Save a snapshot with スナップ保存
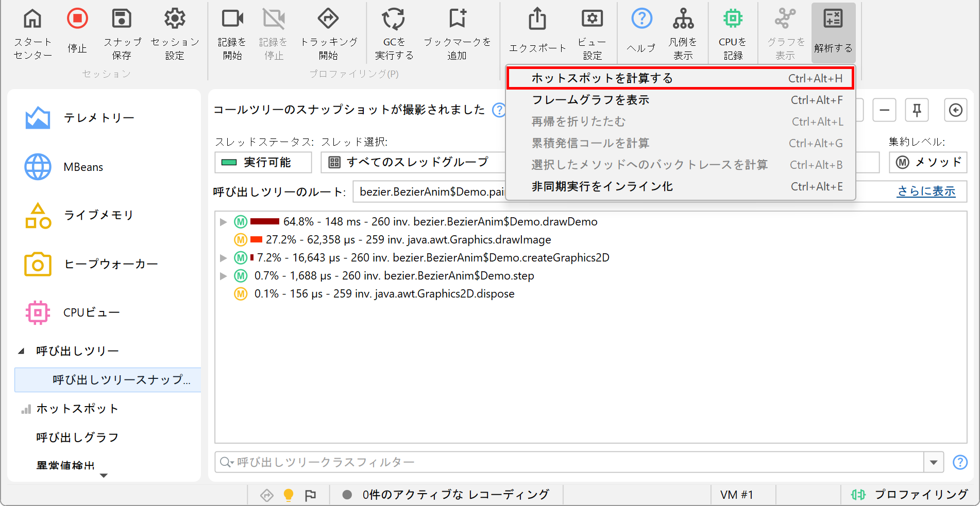This screenshot has height=506, width=980. pos(122,20)
